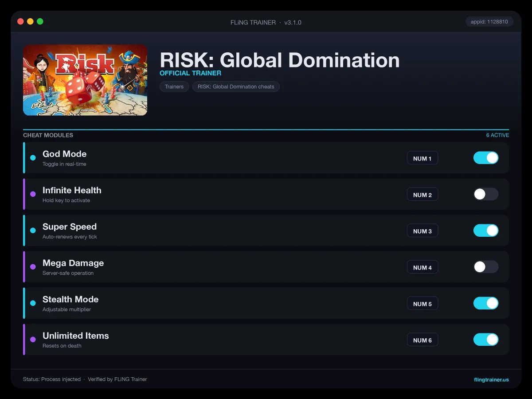This screenshot has height=399, width=532.
Task: Maximize the window with the green button
Action: (40, 21)
